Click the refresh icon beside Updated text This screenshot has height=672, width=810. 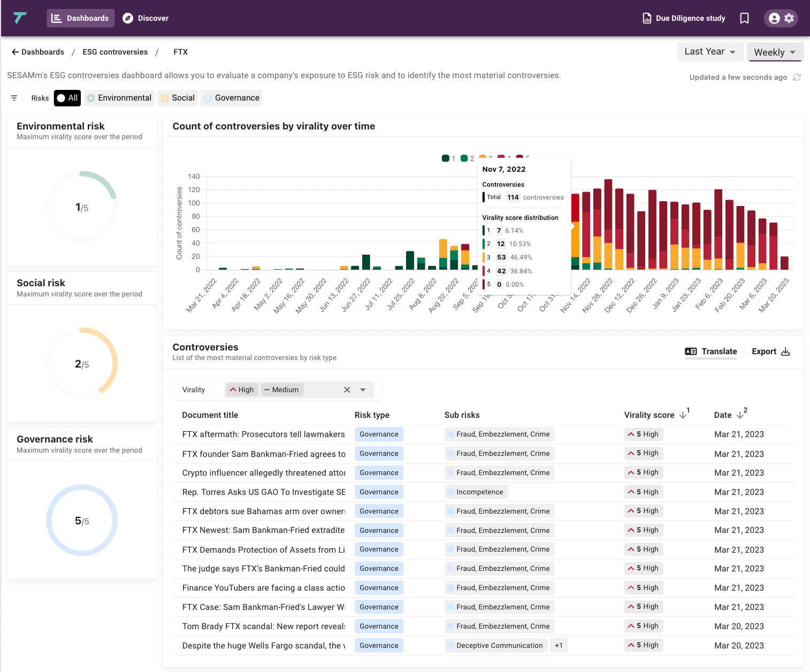point(797,77)
